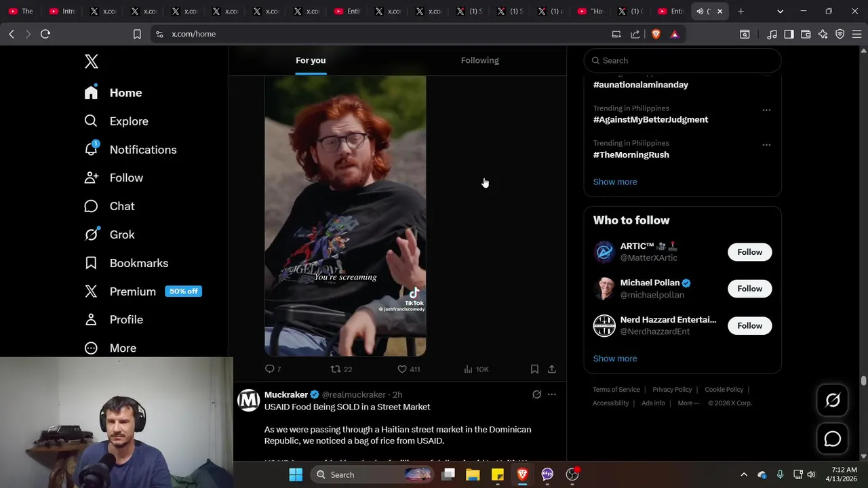Open Brave Rewards triangle icon
868x488 pixels.
click(675, 34)
